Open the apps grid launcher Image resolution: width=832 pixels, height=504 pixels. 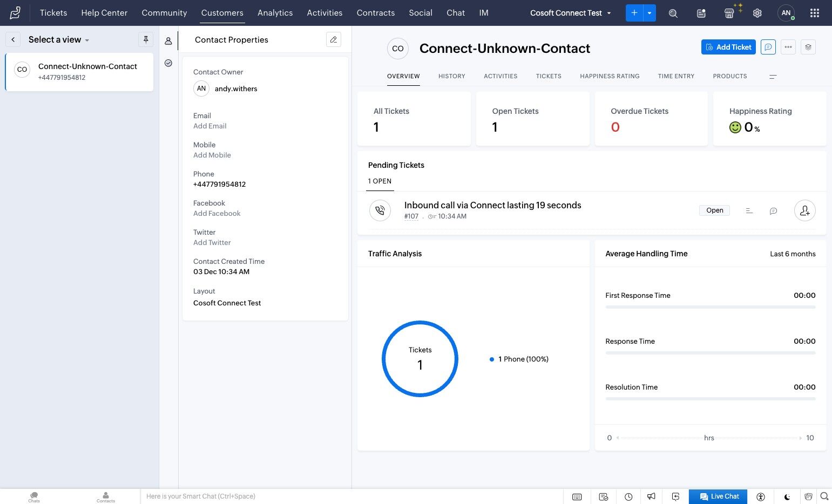tap(815, 13)
